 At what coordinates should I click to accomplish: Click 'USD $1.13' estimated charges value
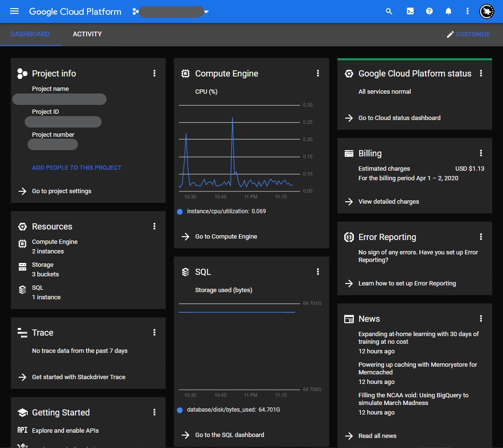point(470,169)
